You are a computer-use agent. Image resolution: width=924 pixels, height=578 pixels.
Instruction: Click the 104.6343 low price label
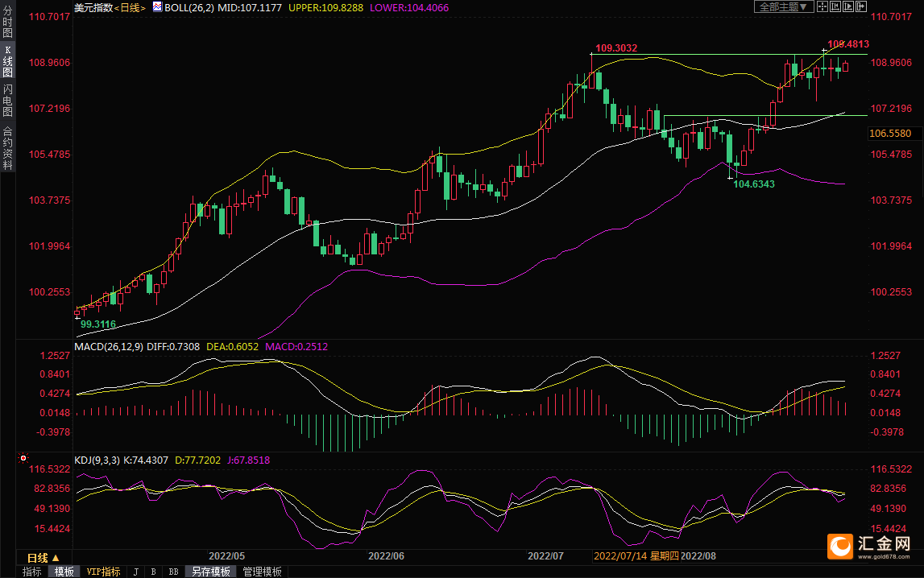click(x=754, y=184)
